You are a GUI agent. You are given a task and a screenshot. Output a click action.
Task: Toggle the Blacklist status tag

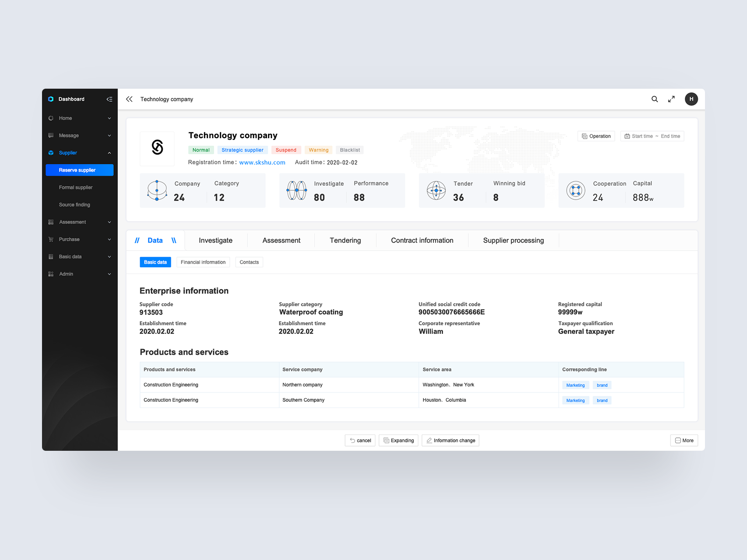point(349,150)
